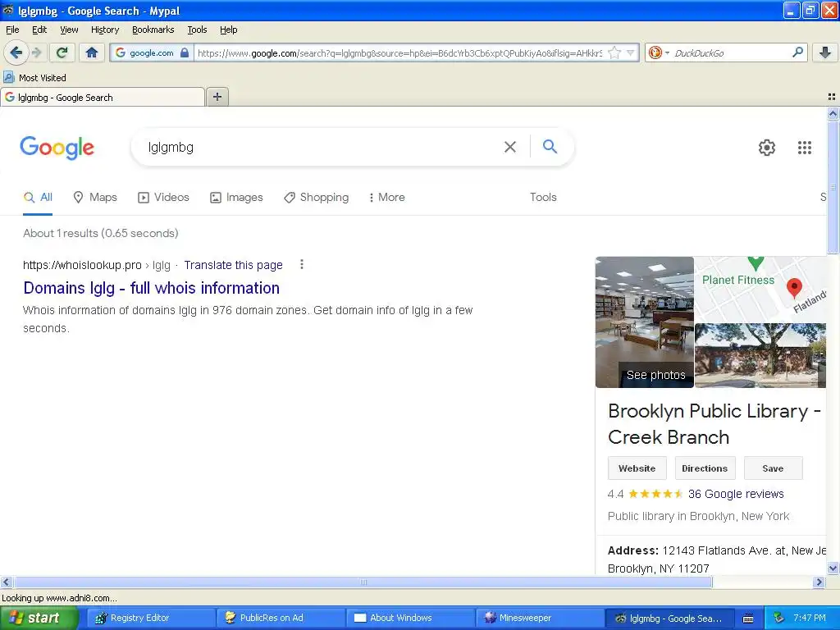
Task: Go back with the browser Back arrow
Action: click(x=16, y=52)
